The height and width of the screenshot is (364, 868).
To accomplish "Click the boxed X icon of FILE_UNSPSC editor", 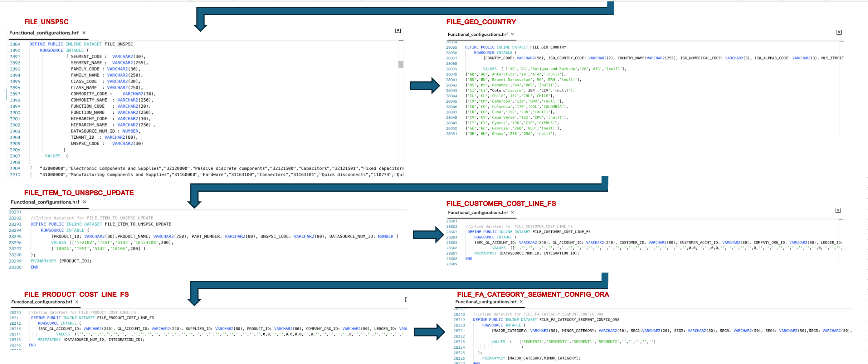I will pyautogui.click(x=398, y=31).
